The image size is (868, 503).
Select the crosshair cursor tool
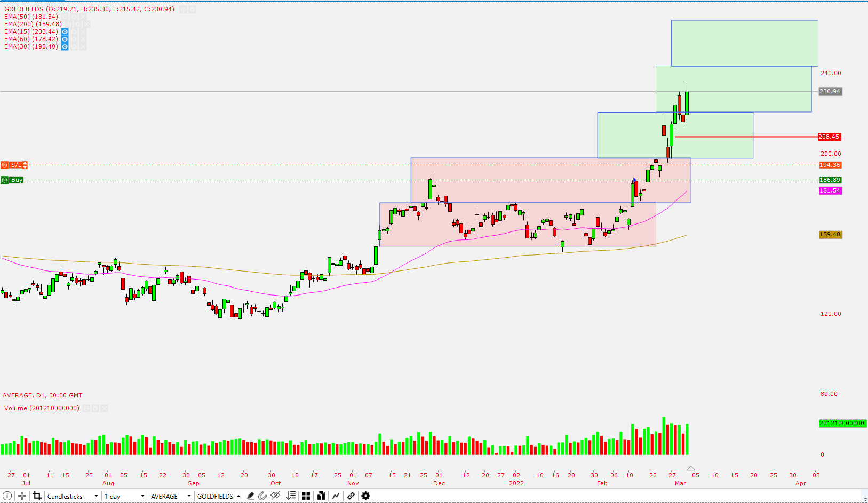tap(22, 496)
